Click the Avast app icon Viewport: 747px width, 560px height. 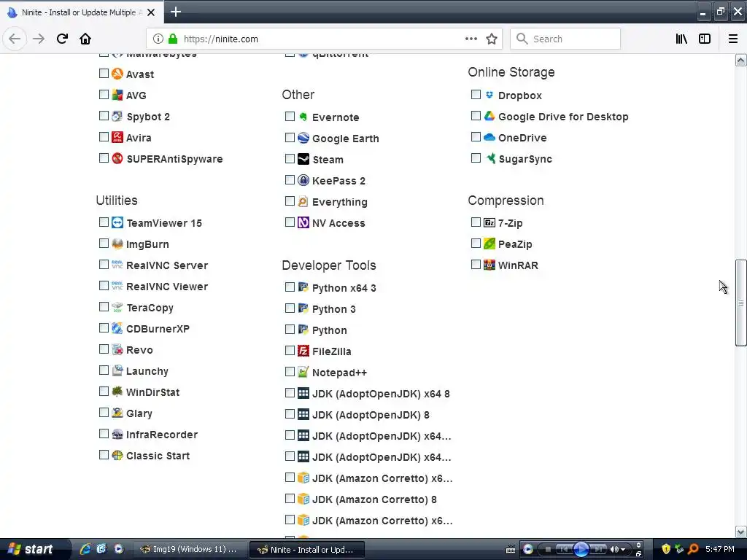(117, 74)
